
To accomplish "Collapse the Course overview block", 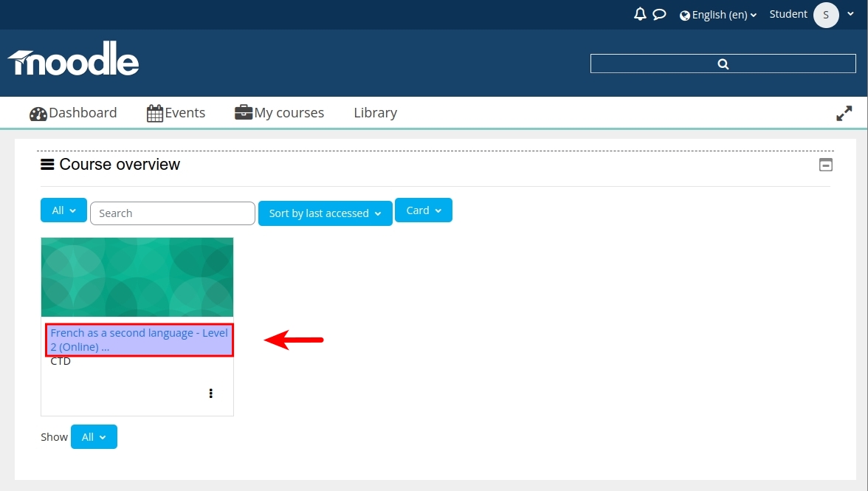I will point(825,165).
